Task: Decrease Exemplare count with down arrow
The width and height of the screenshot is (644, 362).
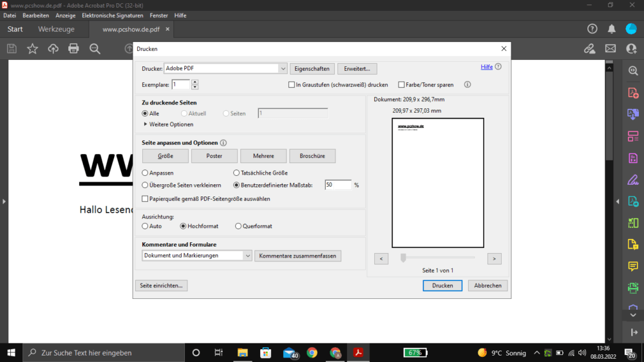Action: 194,87
